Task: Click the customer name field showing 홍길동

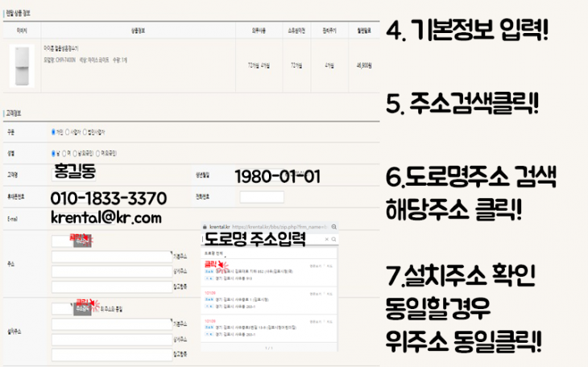Action: coord(74,175)
